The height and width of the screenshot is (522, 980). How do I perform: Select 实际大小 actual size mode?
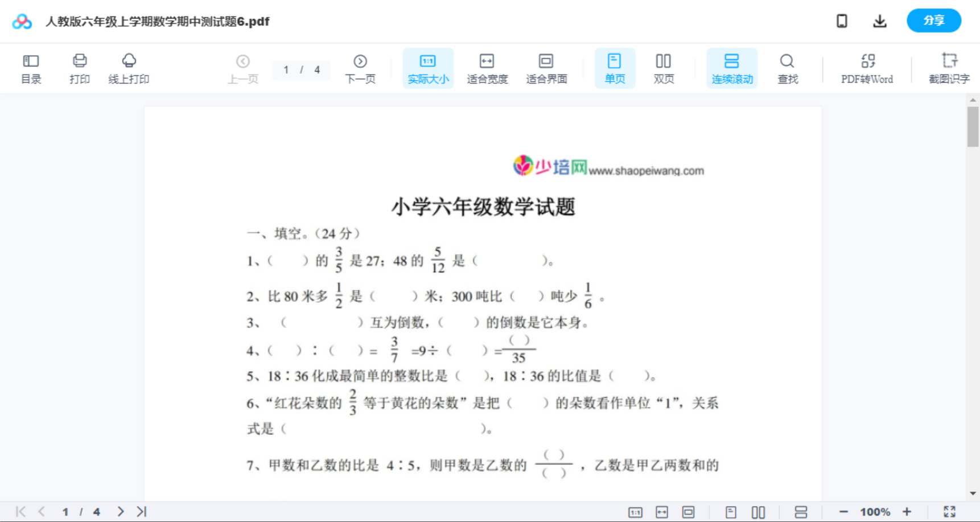coord(428,68)
